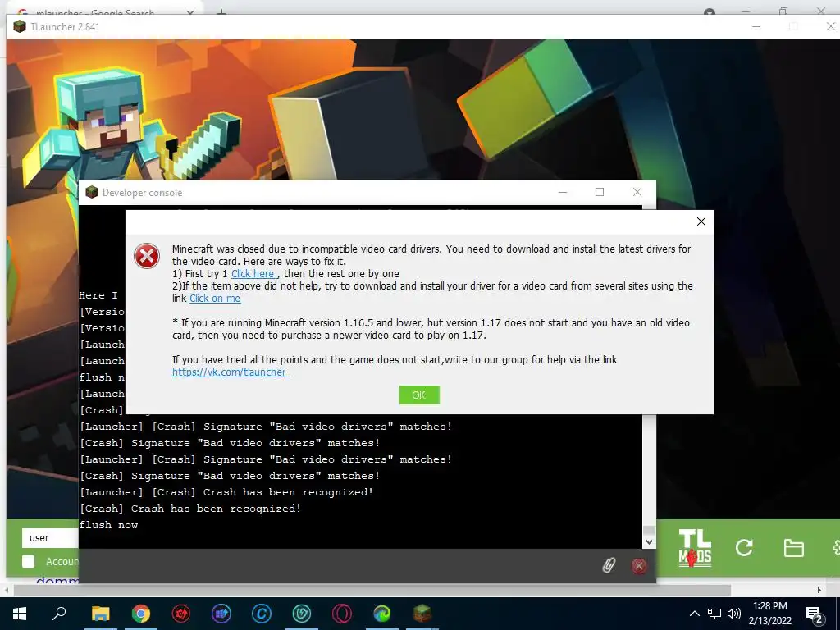Click console line 'flush now' at bottom
This screenshot has height=630, width=840.
point(109,525)
